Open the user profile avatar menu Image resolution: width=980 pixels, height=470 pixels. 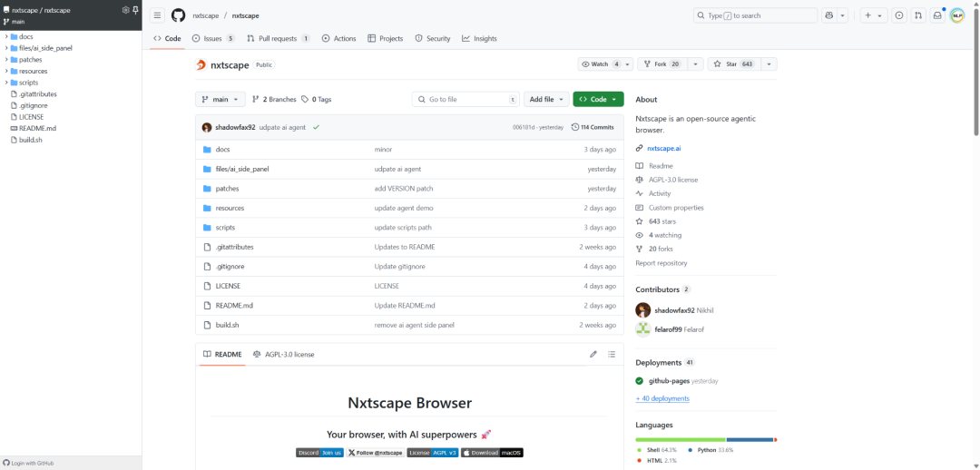click(x=957, y=15)
